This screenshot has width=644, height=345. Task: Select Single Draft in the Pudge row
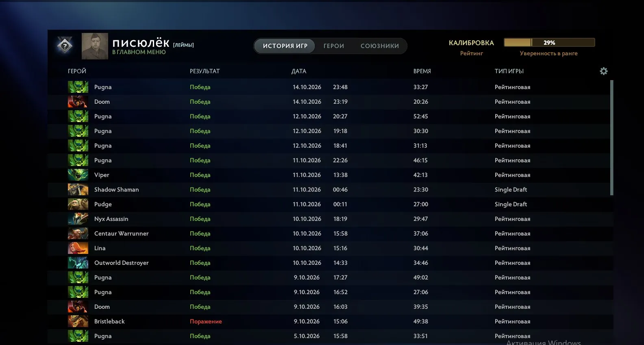click(x=511, y=204)
